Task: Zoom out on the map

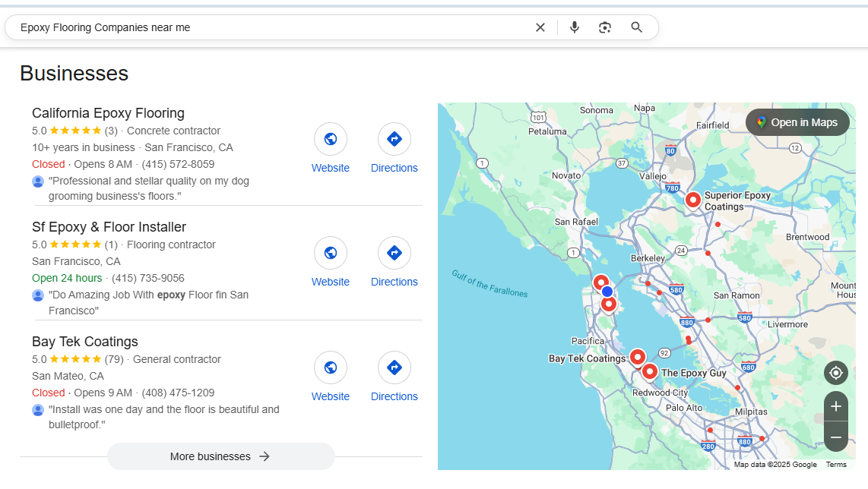Action: point(836,437)
